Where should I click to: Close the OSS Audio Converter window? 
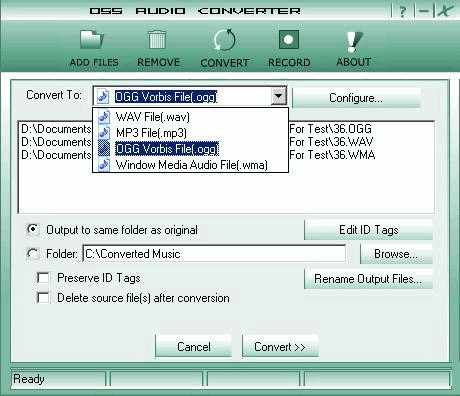445,11
